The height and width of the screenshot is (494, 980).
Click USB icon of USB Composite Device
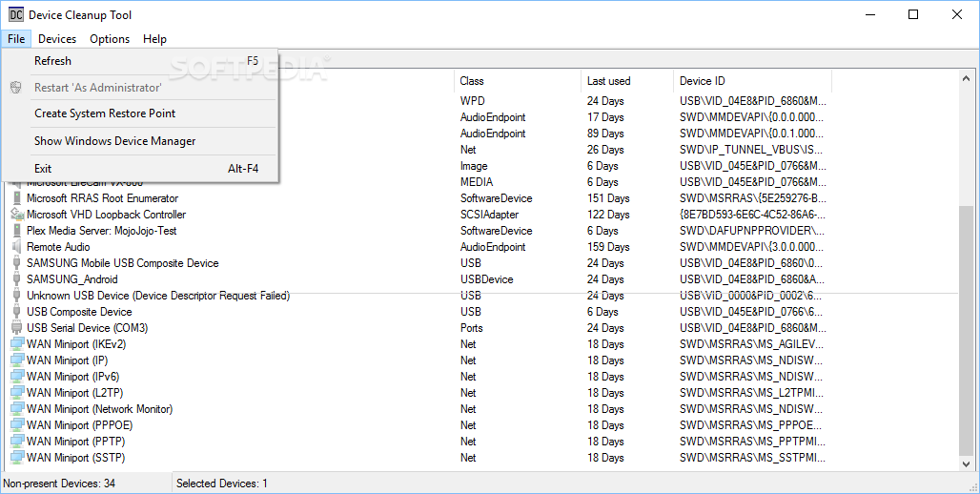click(x=16, y=312)
